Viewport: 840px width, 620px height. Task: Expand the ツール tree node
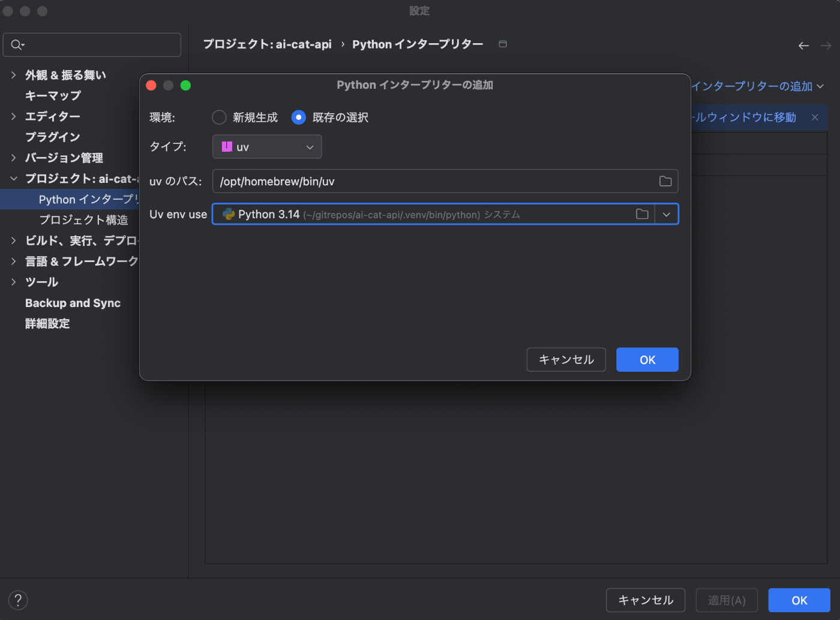(13, 282)
